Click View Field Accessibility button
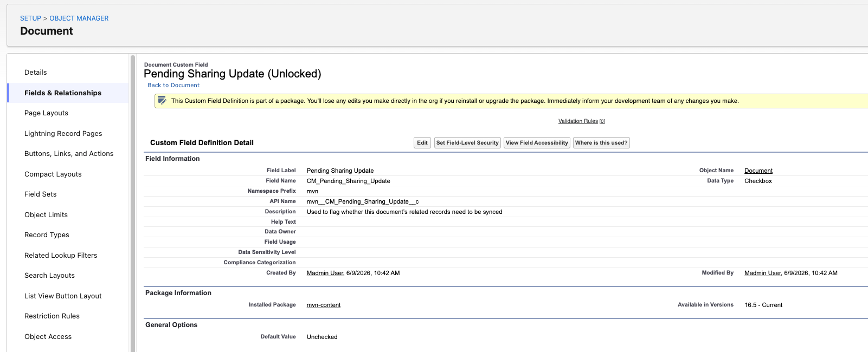 click(537, 143)
